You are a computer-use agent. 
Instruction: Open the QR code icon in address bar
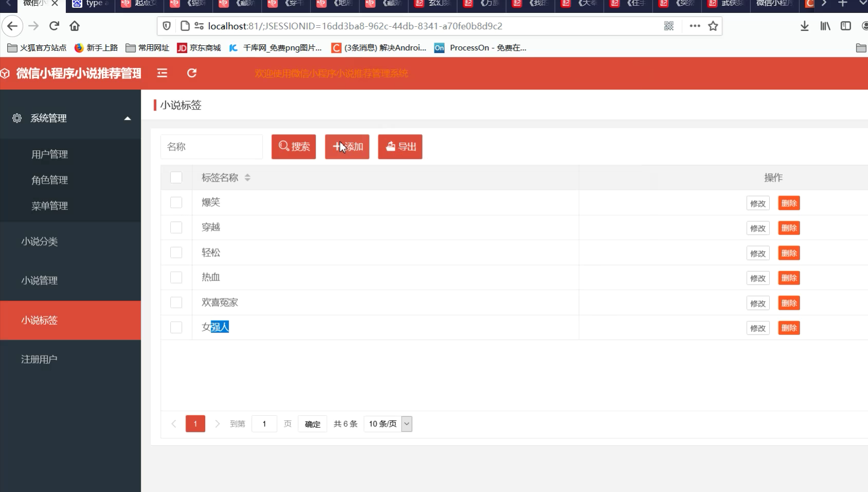tap(668, 26)
